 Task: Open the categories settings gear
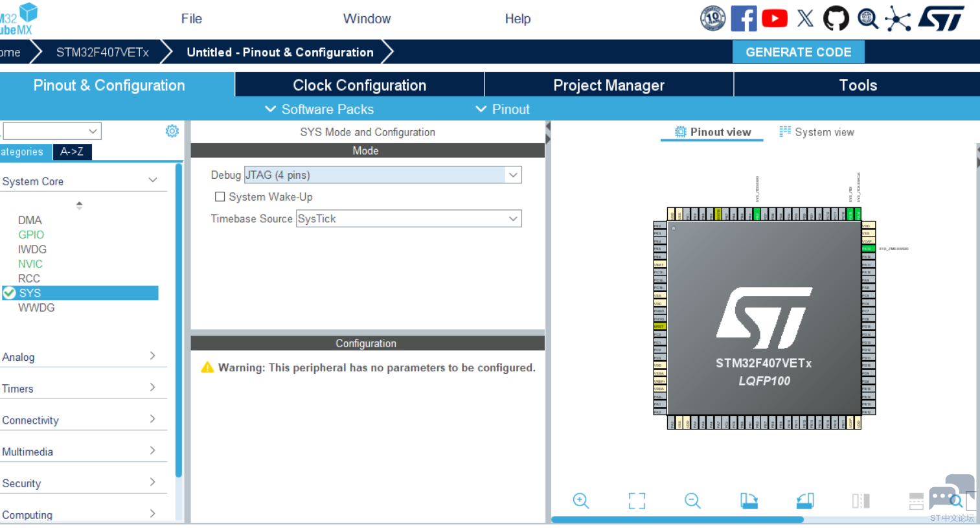click(x=172, y=131)
